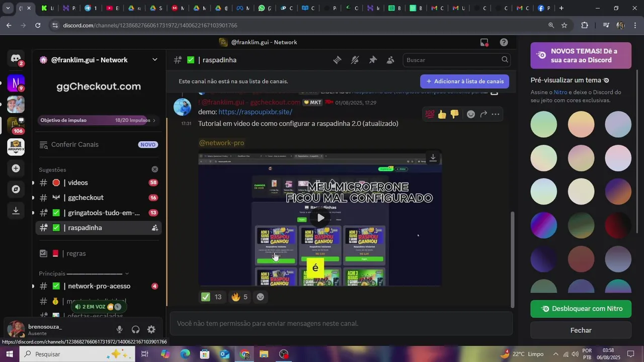Deafen with the headphones icon

(135, 329)
